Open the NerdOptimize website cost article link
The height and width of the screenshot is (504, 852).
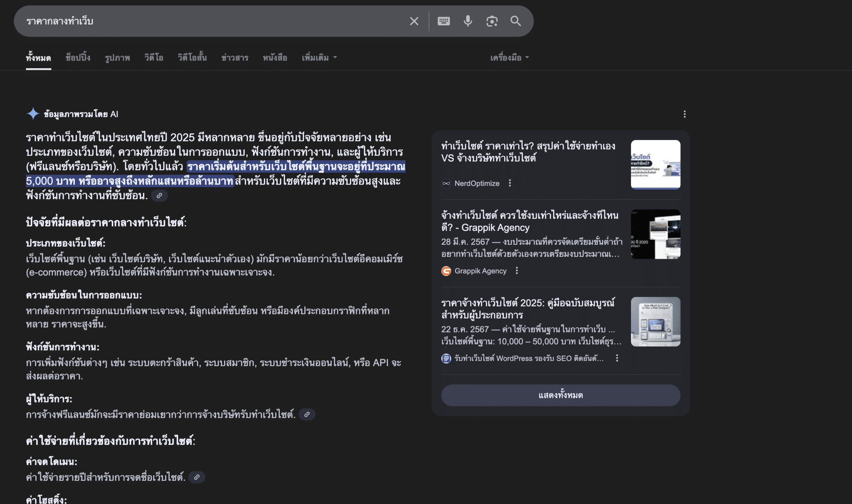coord(528,152)
